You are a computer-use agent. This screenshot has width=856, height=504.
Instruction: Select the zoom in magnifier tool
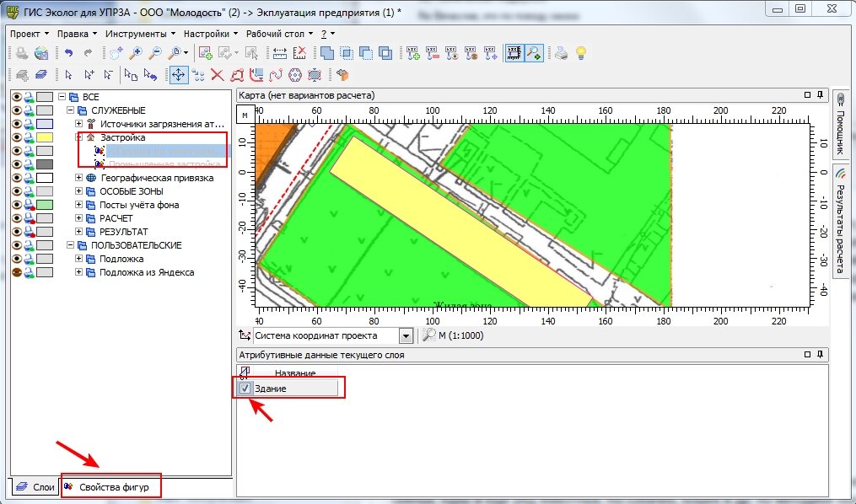[135, 53]
